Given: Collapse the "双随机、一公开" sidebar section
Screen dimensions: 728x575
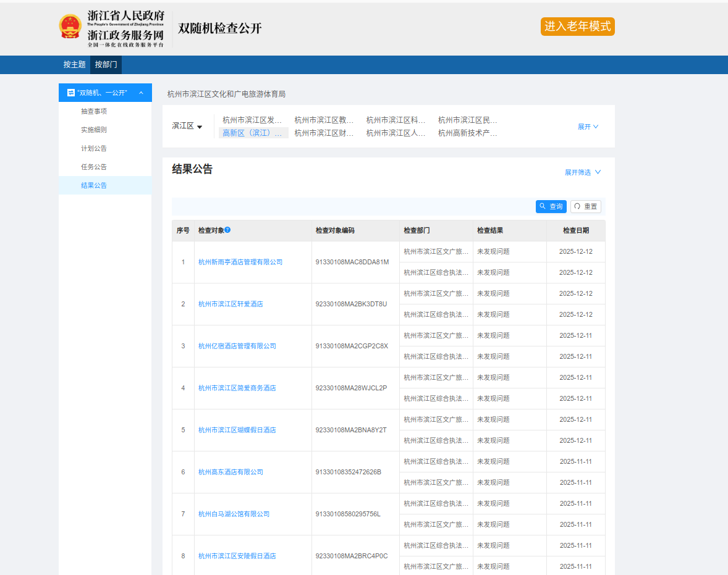Looking at the screenshot, I should tap(141, 93).
